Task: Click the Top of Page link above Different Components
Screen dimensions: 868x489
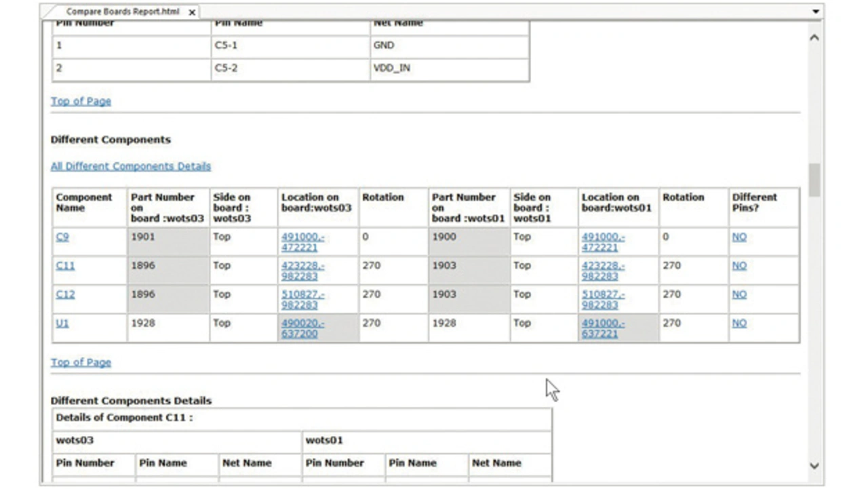Action: pyautogui.click(x=81, y=101)
